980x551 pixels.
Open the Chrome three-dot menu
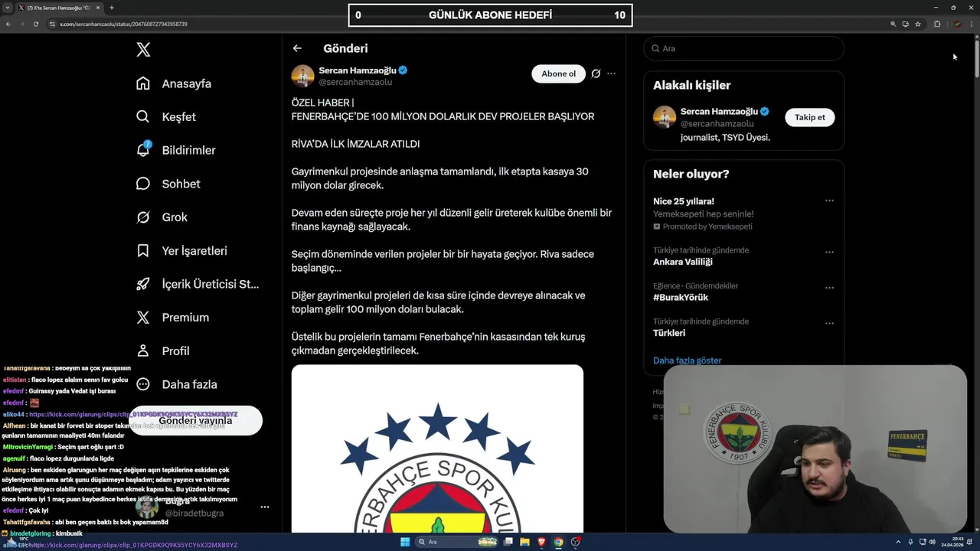(972, 24)
